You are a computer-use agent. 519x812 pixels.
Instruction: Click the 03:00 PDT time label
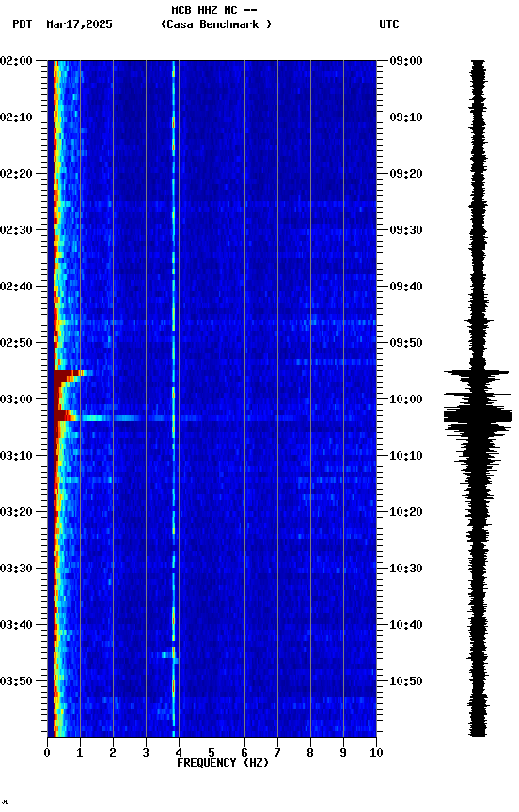click(x=16, y=399)
